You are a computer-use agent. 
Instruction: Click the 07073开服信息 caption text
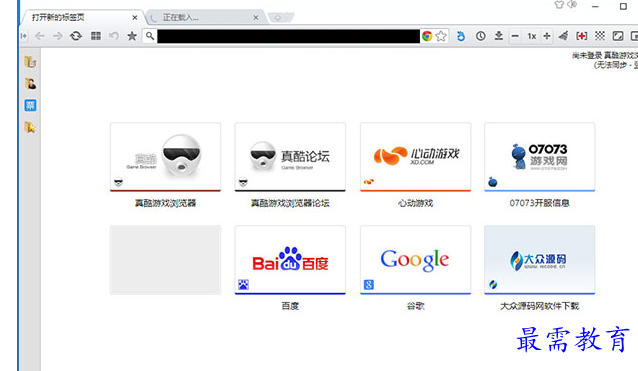pos(540,203)
